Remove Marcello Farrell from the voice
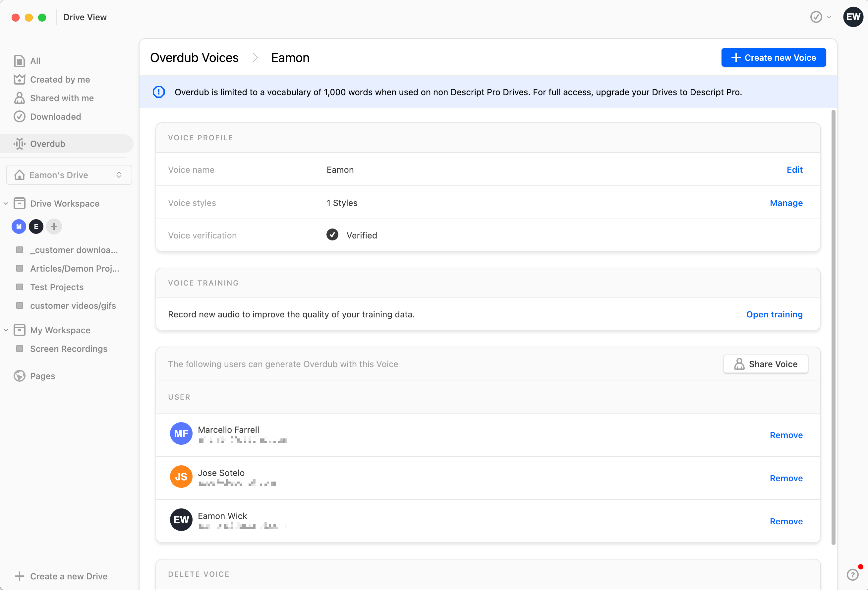 pos(786,435)
